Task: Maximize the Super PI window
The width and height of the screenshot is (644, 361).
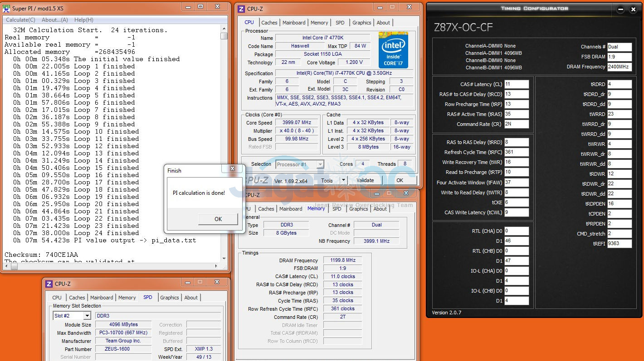Action: (200, 7)
